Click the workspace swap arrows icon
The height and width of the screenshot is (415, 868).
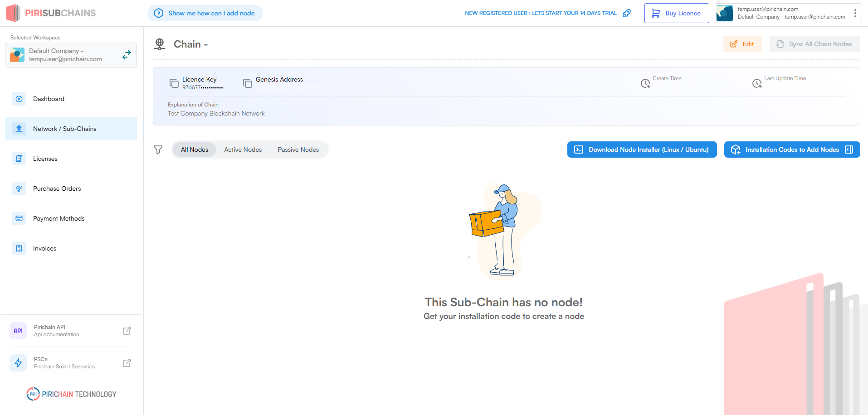point(127,54)
